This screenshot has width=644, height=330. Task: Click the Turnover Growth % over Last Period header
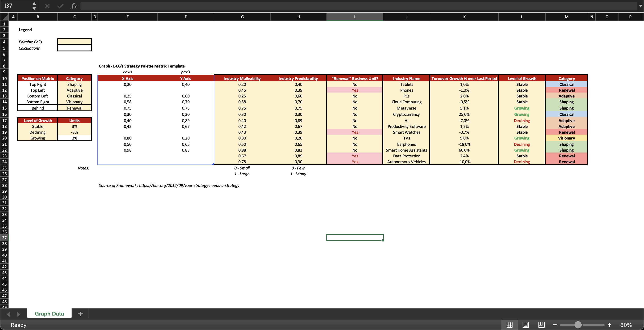pyautogui.click(x=464, y=78)
